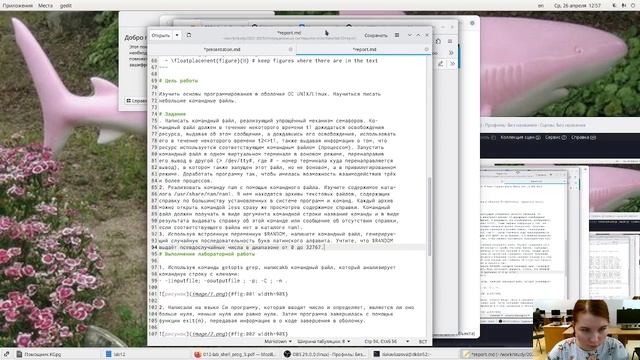Image resolution: width=640 pixels, height=360 pixels.
Task: Open the Markdown language selector in status bar
Action: pyautogui.click(x=278, y=341)
